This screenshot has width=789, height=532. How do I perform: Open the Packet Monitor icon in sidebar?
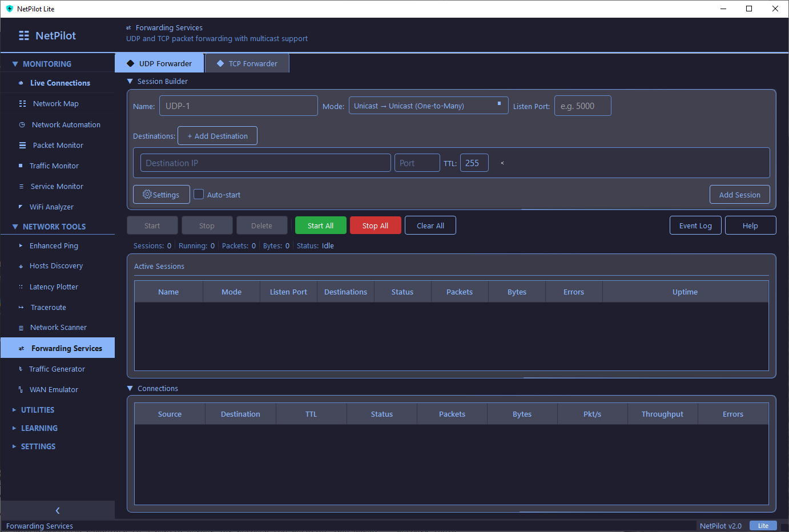tap(22, 145)
